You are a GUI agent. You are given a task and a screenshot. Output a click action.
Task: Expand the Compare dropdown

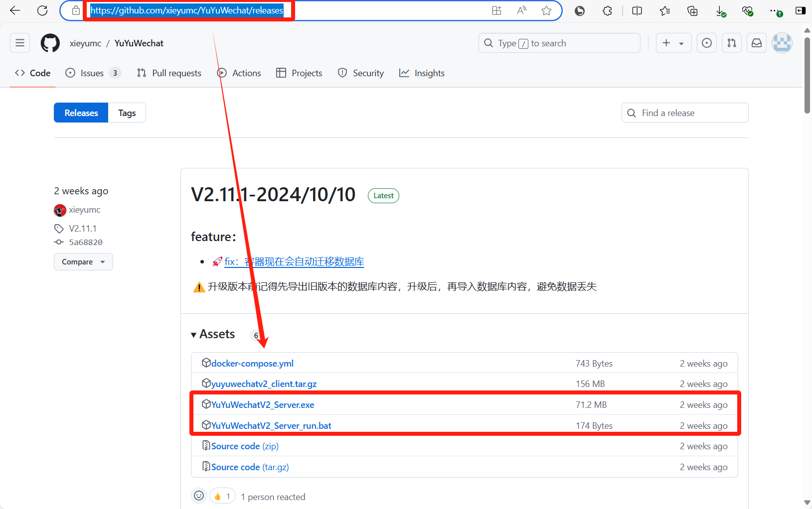tap(83, 262)
